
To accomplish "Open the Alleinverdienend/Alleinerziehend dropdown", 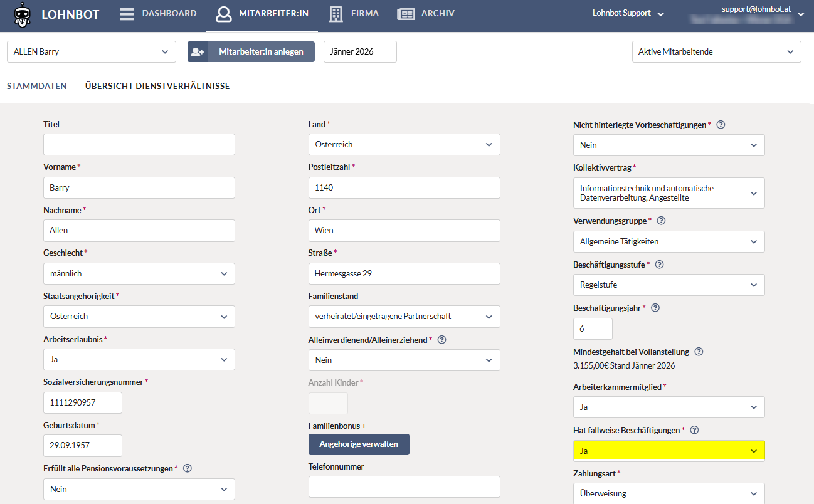I will click(x=404, y=360).
